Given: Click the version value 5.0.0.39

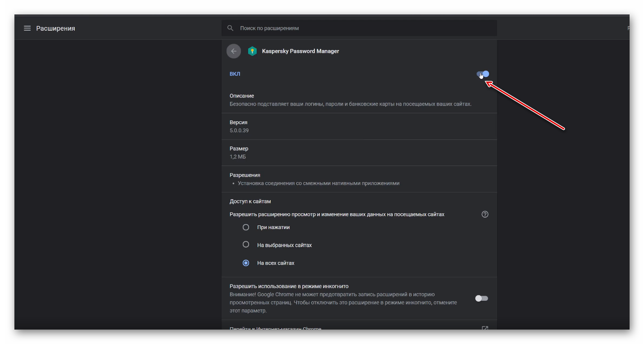Looking at the screenshot, I should pyautogui.click(x=239, y=130).
